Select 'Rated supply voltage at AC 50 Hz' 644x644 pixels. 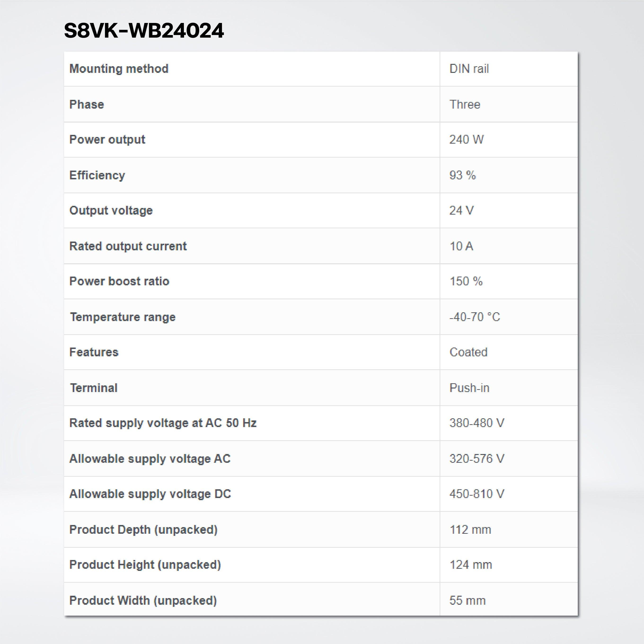[163, 423]
